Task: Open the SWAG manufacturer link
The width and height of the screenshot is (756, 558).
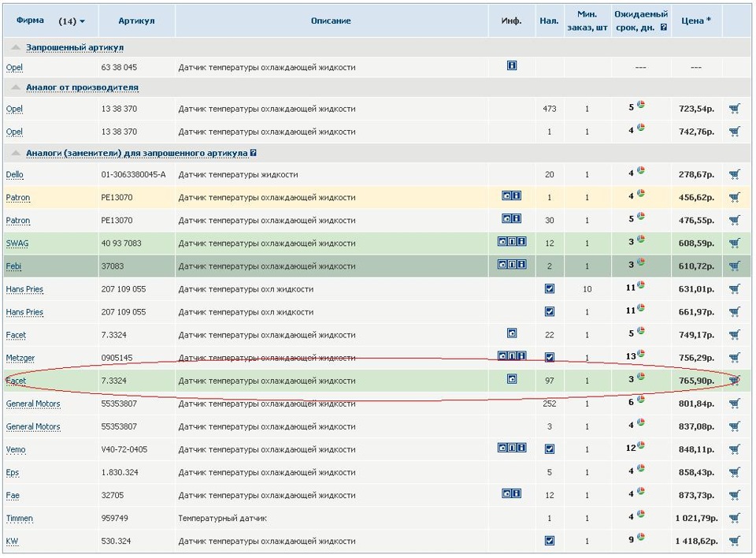Action: tap(17, 244)
